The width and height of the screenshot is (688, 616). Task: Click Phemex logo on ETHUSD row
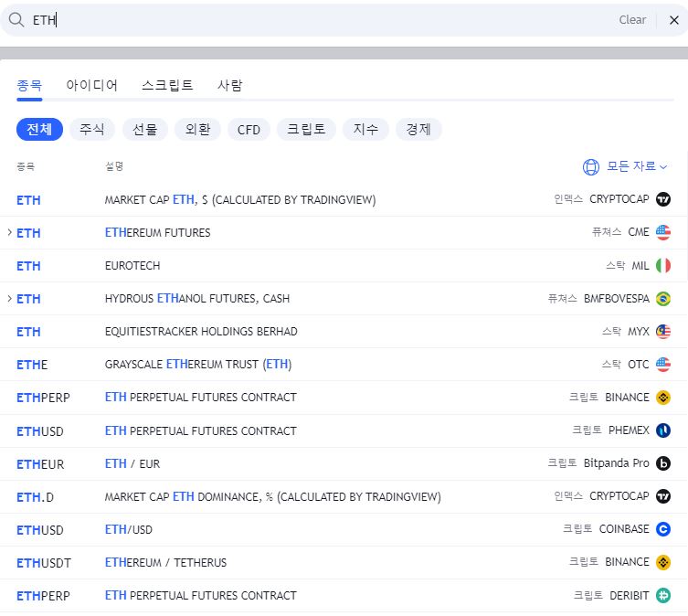pyautogui.click(x=663, y=430)
